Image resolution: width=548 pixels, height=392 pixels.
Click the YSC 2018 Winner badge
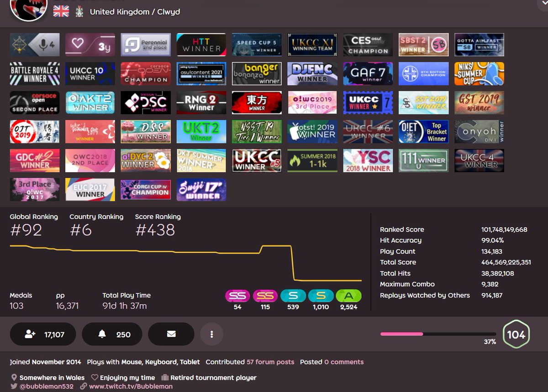(368, 161)
